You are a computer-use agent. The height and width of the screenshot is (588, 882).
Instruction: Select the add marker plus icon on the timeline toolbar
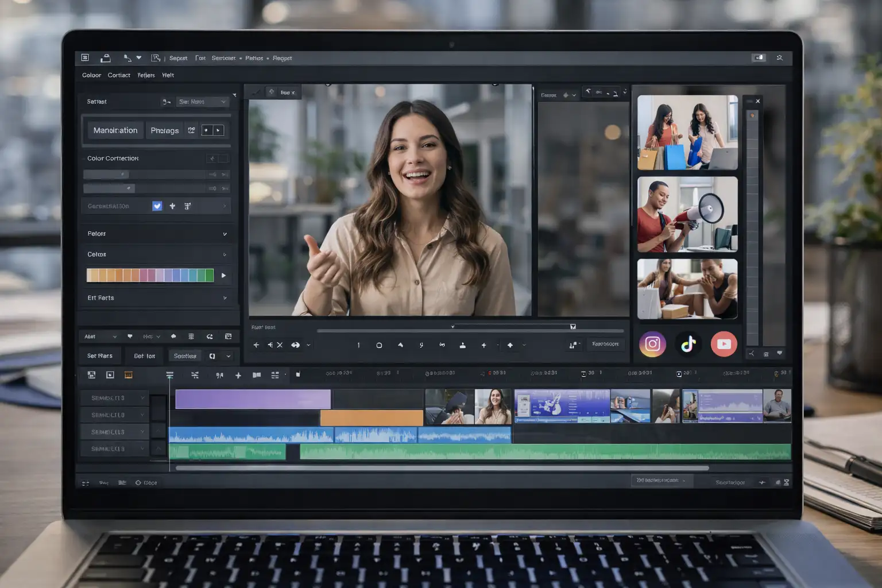tap(238, 375)
